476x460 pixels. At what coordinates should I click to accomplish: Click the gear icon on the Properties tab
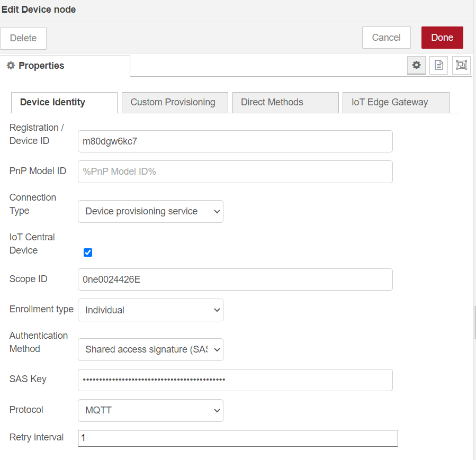pyautogui.click(x=416, y=65)
